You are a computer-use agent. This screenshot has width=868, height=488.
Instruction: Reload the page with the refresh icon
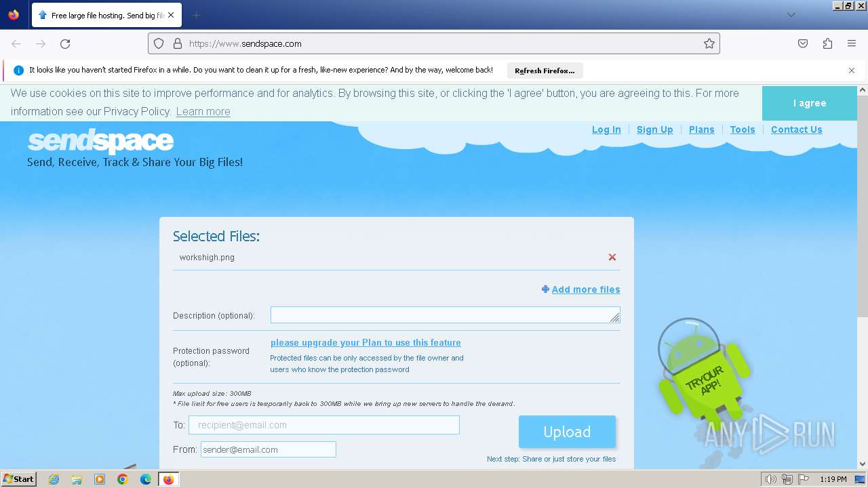65,43
